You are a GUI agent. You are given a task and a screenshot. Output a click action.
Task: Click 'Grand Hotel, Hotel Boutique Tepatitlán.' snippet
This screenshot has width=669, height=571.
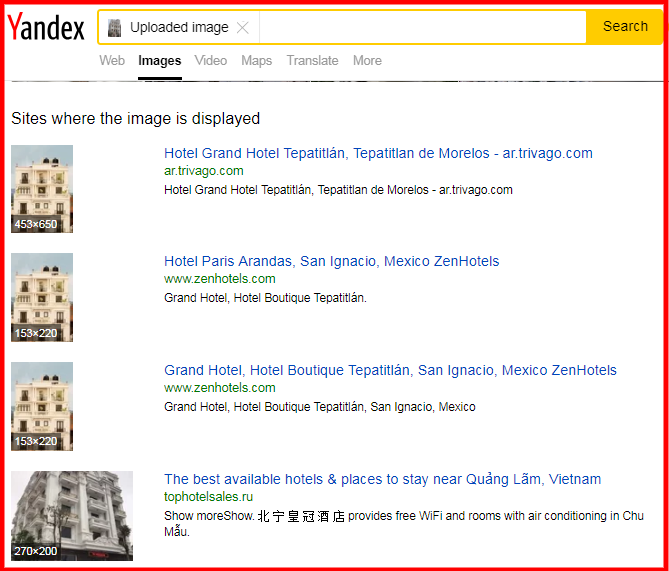[x=265, y=298]
